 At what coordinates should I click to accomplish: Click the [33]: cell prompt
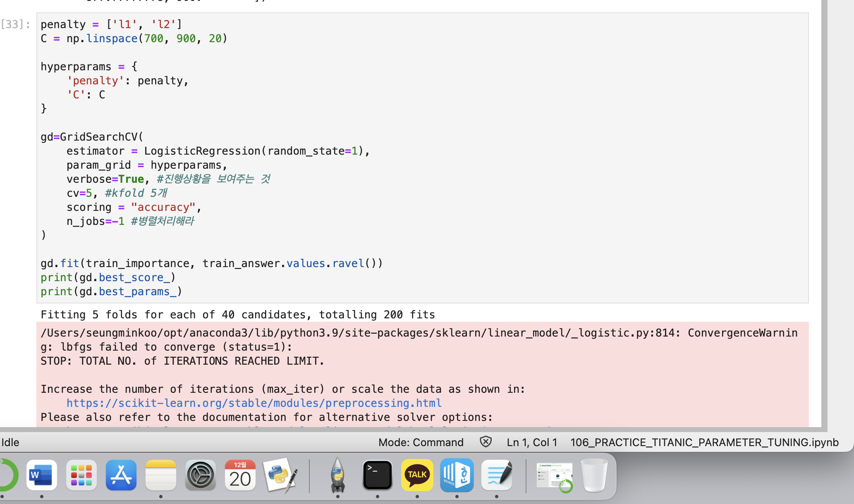[16, 24]
